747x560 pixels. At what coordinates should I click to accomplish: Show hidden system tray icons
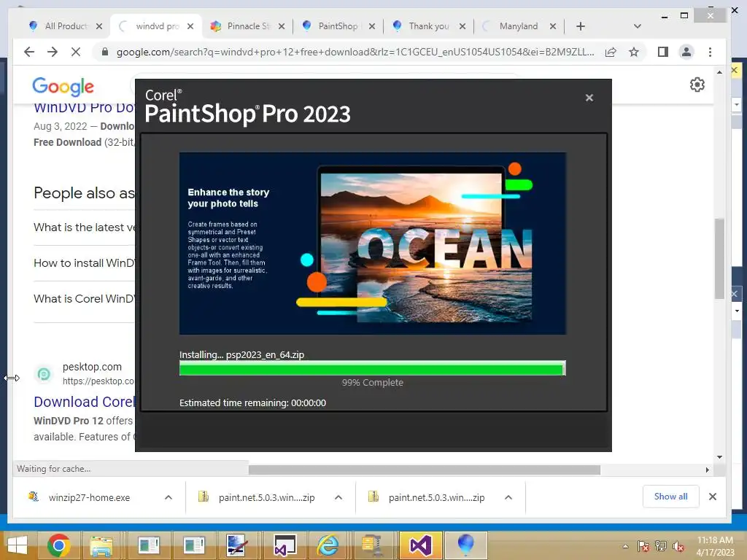[x=625, y=546]
